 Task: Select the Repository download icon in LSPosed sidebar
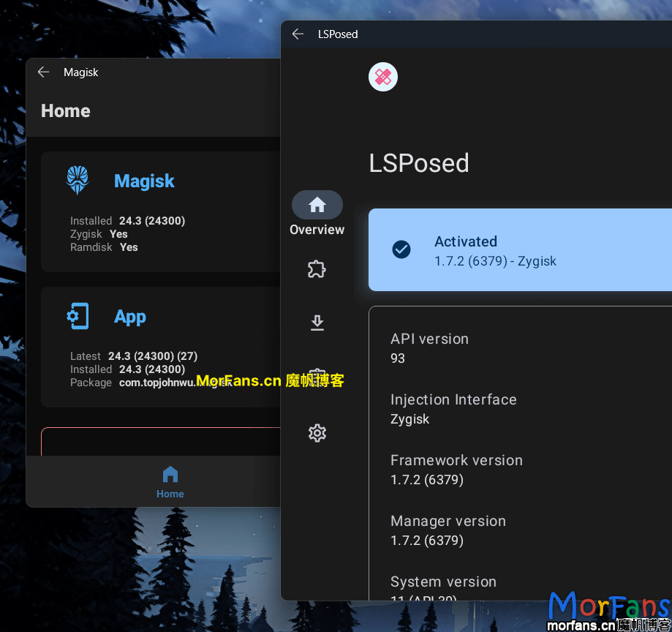coord(317,323)
